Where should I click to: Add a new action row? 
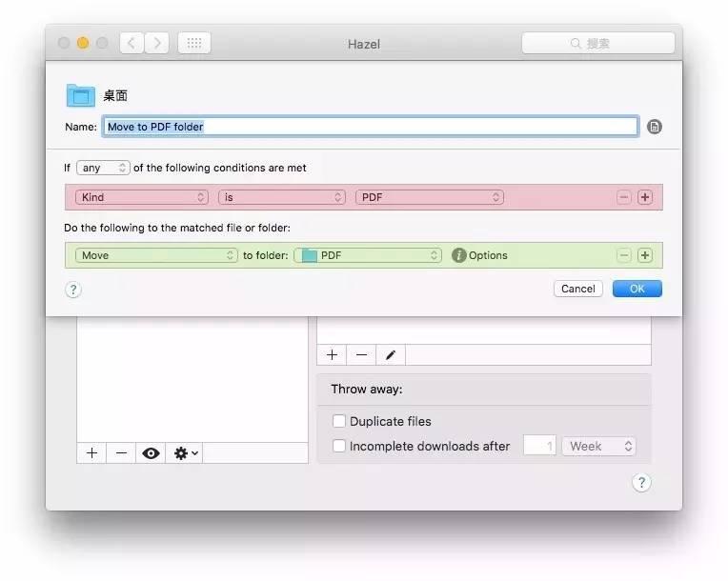coord(644,255)
